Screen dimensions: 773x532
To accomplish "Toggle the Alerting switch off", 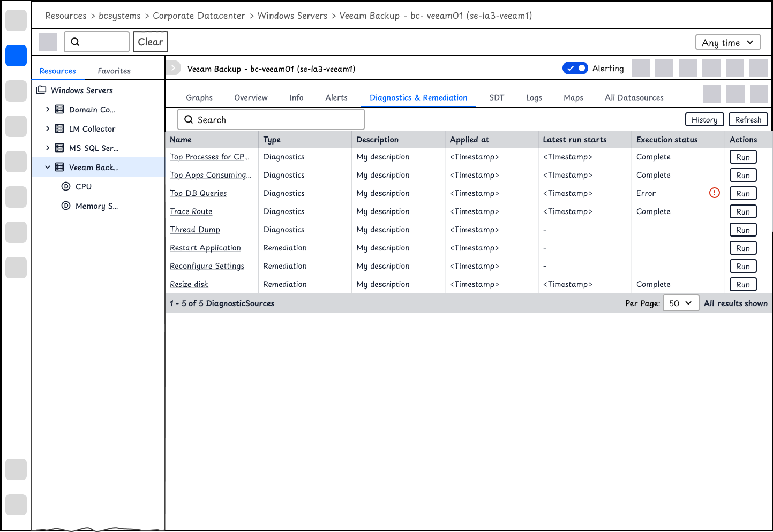I will click(x=575, y=68).
